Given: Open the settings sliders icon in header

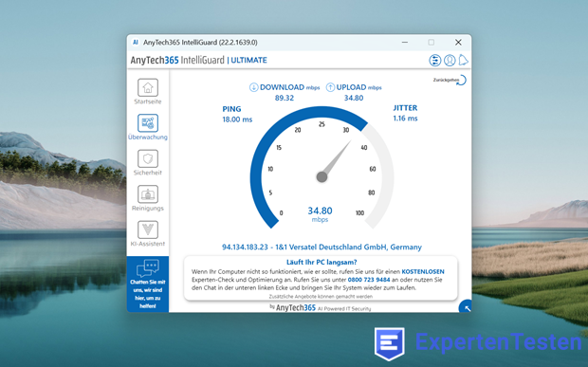Looking at the screenshot, I should click(435, 61).
